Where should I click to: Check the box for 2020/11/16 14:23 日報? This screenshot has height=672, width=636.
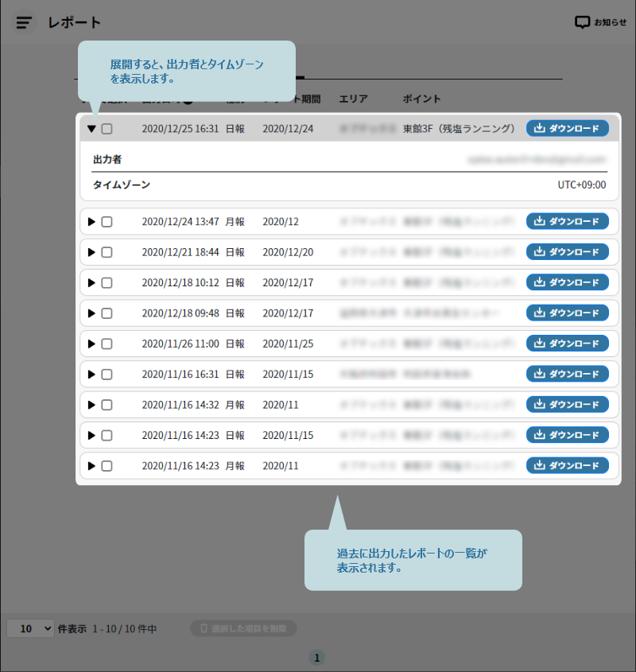(107, 436)
